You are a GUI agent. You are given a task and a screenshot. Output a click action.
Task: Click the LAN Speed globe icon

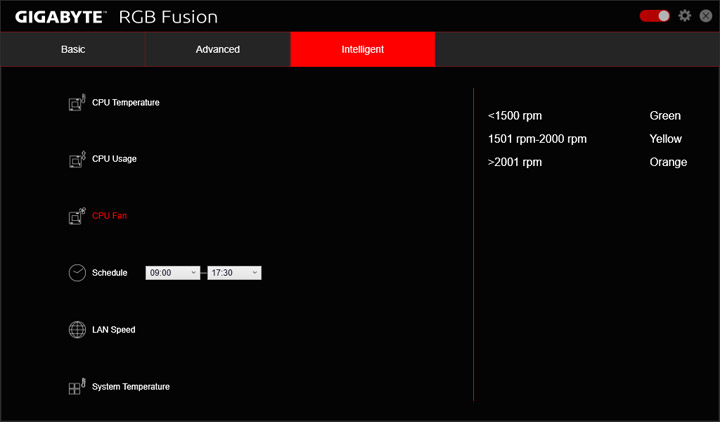point(77,330)
